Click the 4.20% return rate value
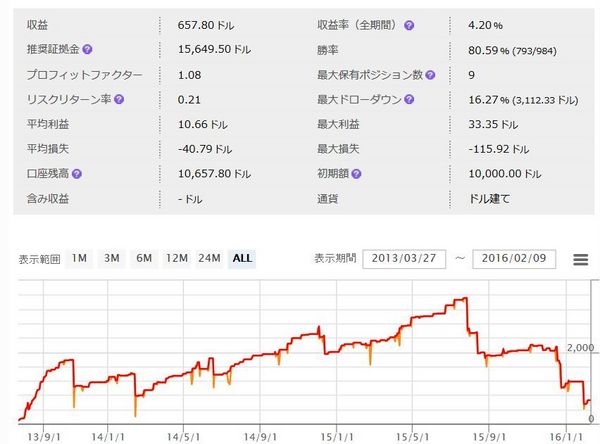 [x=485, y=25]
